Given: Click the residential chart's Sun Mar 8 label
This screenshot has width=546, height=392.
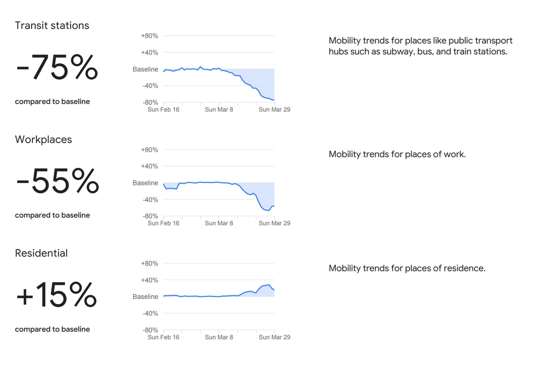Looking at the screenshot, I should click(219, 337).
